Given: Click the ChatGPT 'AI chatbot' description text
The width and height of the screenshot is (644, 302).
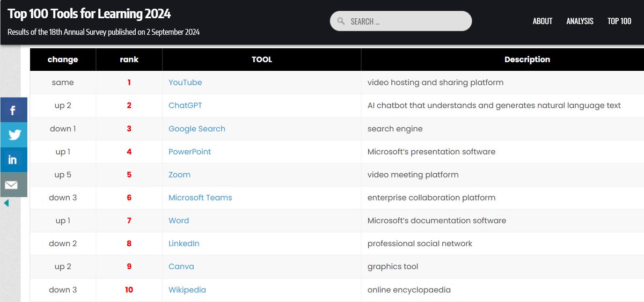Looking at the screenshot, I should tap(494, 106).
